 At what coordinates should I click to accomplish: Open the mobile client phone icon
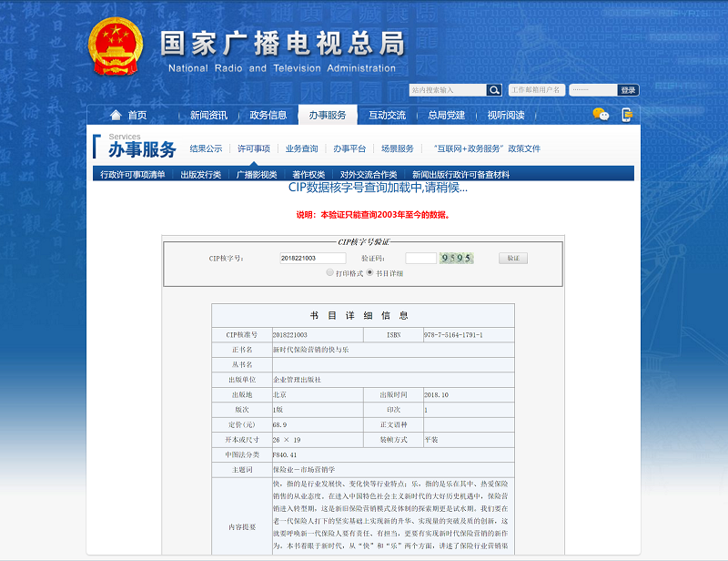pos(627,115)
